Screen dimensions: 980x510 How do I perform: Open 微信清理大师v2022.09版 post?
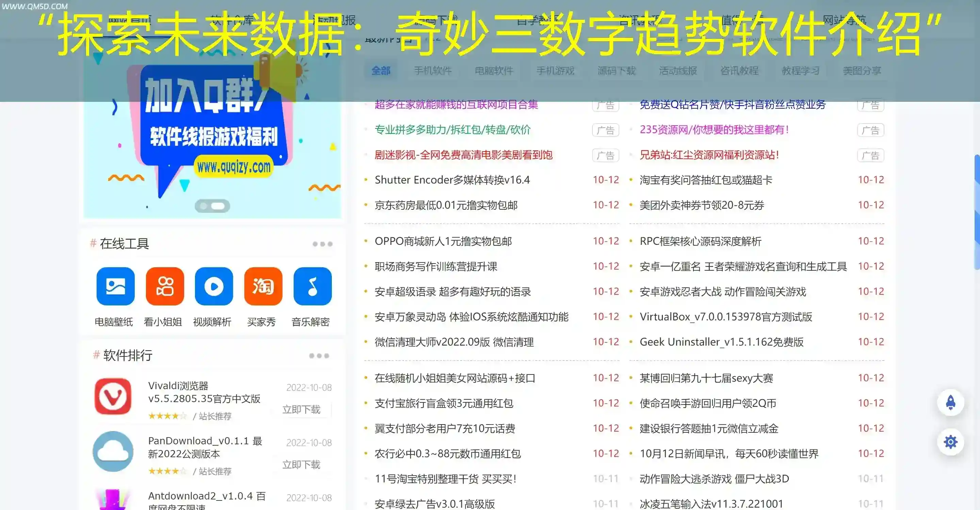pyautogui.click(x=454, y=342)
